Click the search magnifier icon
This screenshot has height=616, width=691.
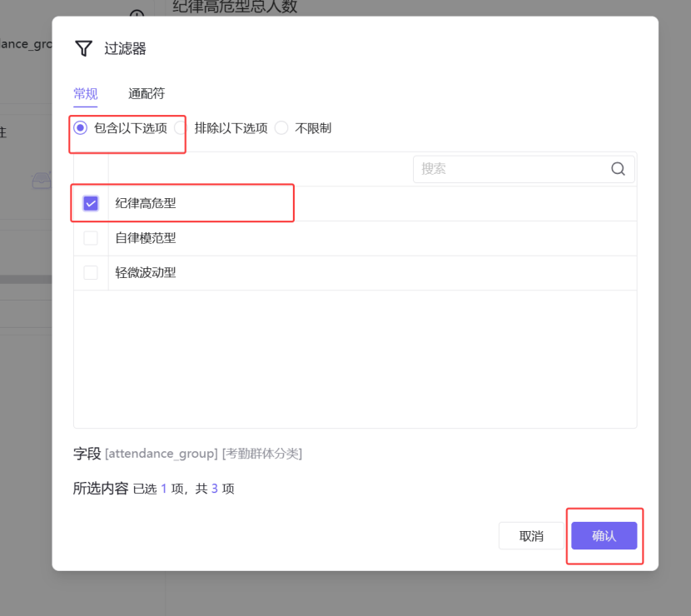618,169
